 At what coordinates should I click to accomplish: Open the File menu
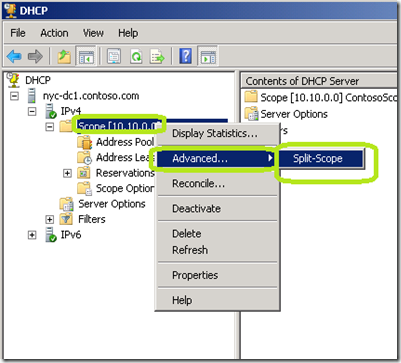(18, 33)
